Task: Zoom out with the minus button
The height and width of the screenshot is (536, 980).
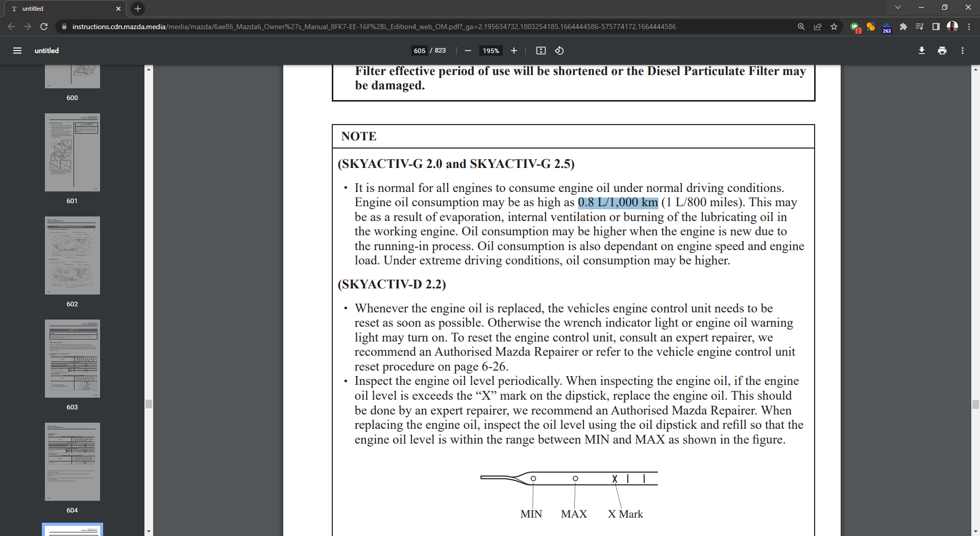Action: point(468,51)
